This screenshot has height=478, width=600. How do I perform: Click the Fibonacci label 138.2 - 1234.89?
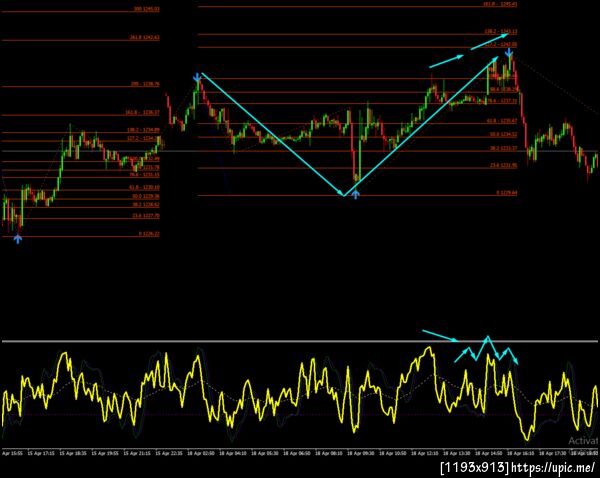(143, 130)
